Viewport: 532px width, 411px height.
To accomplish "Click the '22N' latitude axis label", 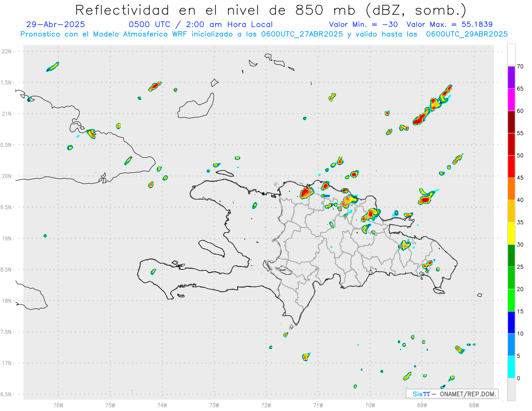I will click(7, 51).
